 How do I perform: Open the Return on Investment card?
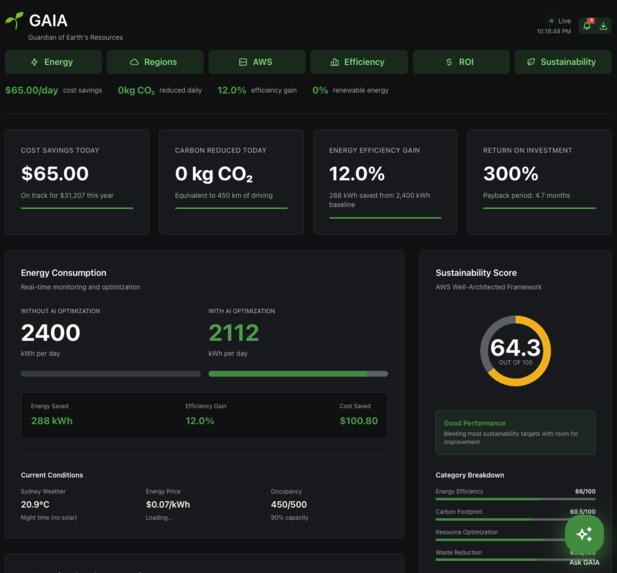pyautogui.click(x=539, y=182)
